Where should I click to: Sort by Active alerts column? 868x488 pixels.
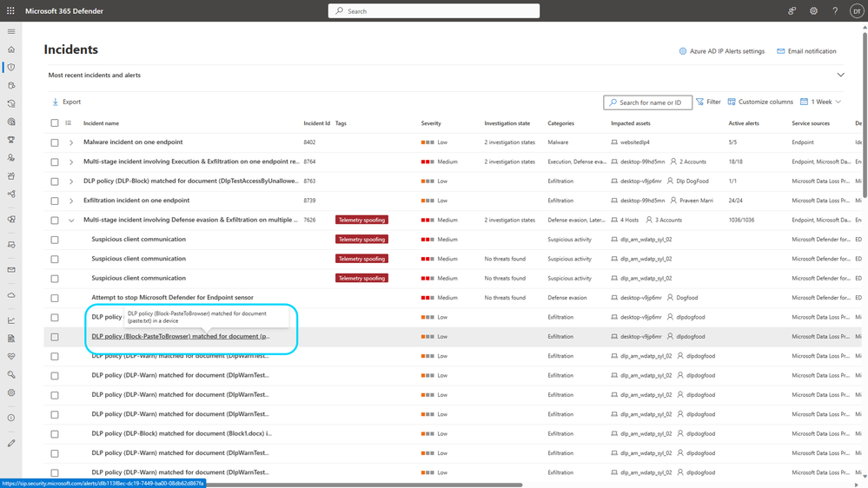point(744,122)
